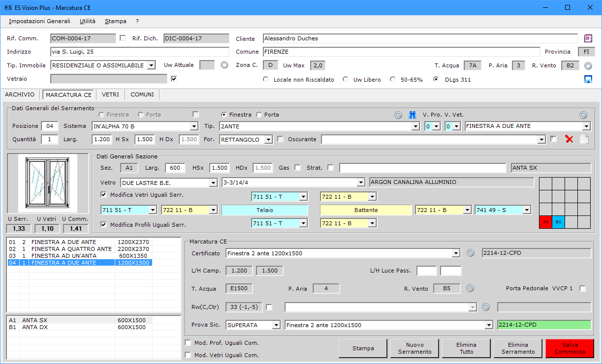The height and width of the screenshot is (364, 602).
Task: Select the Uw Libero radio button
Action: [346, 80]
